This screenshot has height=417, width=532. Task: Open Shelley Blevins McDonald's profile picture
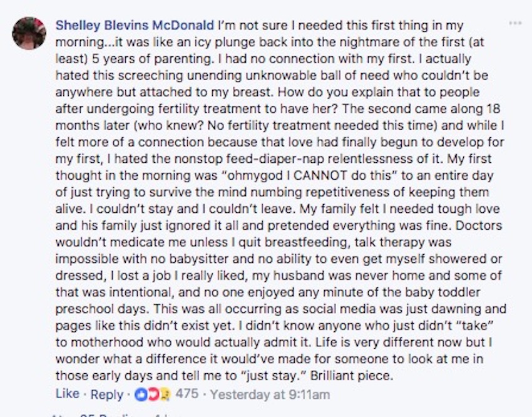click(x=29, y=33)
